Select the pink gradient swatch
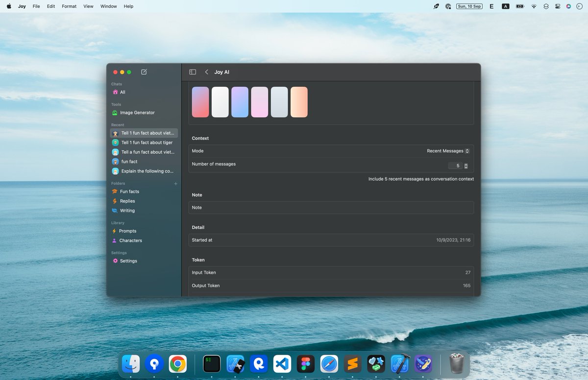The height and width of the screenshot is (380, 588). [260, 102]
